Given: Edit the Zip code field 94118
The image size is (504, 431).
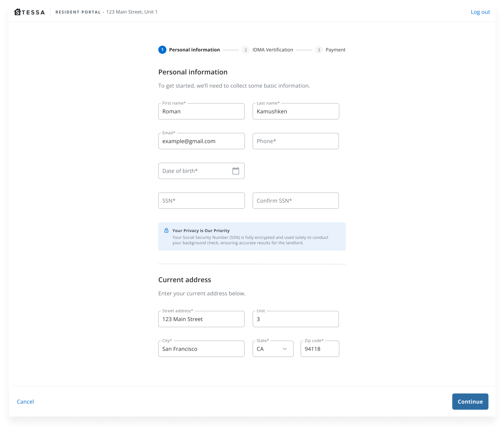Looking at the screenshot, I should (x=320, y=349).
